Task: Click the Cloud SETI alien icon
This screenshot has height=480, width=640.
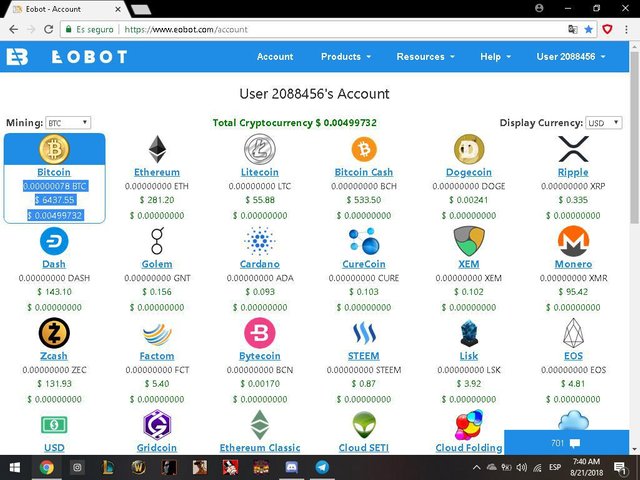Action: [364, 425]
